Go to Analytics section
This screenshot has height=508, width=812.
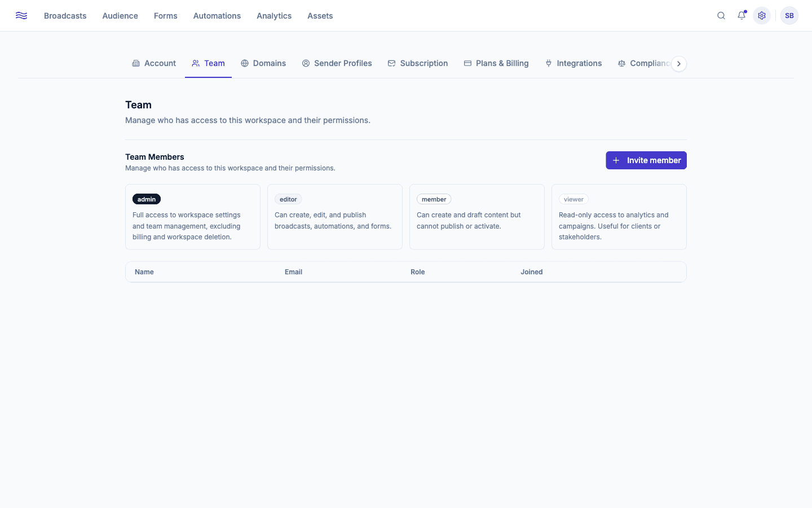pos(274,16)
